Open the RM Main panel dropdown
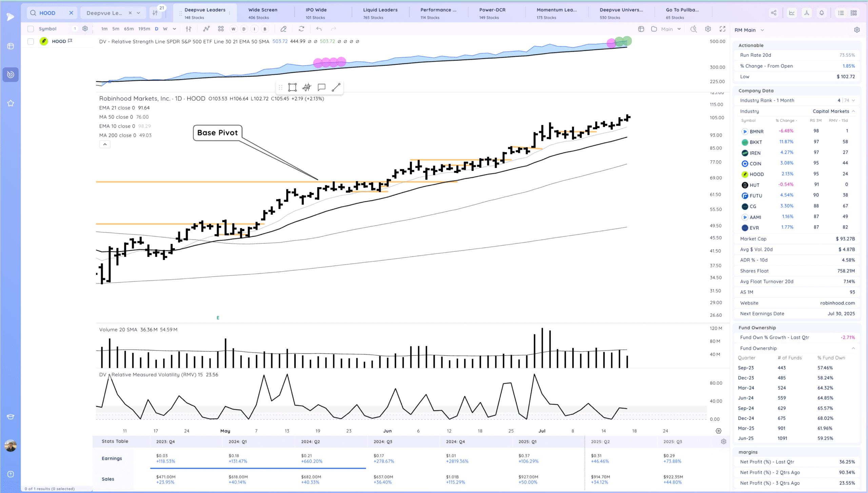 tap(762, 30)
